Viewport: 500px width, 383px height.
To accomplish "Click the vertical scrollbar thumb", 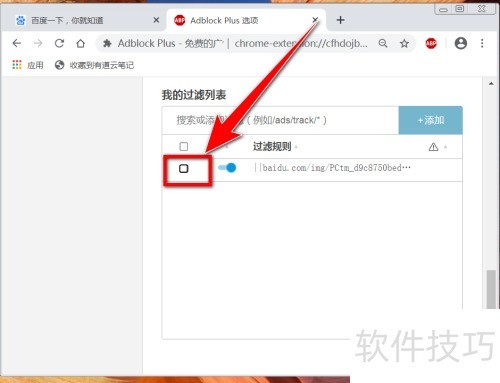I will pyautogui.click(x=491, y=289).
